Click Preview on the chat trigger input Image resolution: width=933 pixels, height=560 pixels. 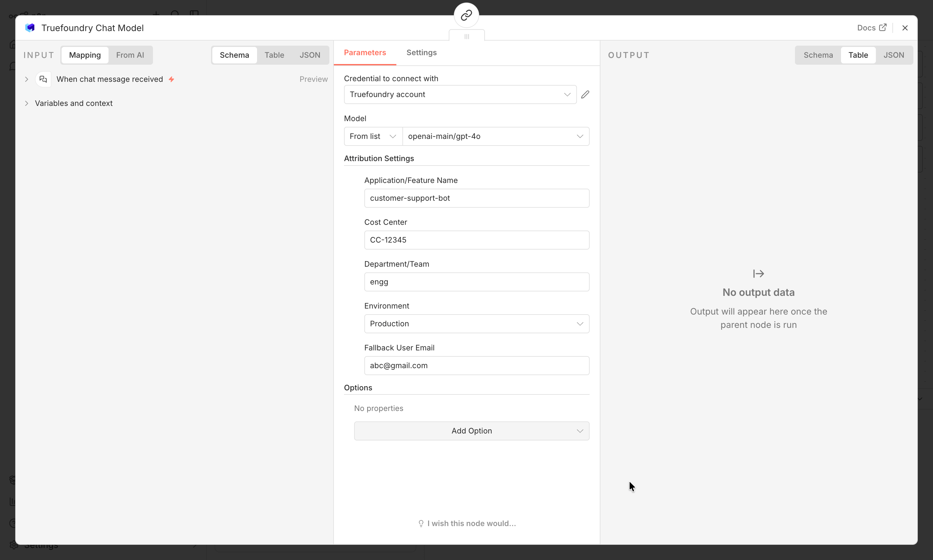(x=314, y=79)
